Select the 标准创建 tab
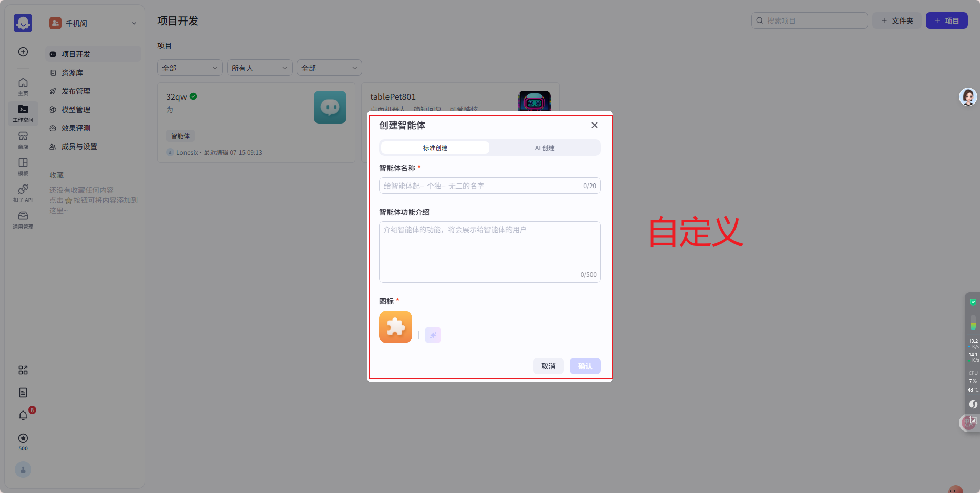 tap(435, 148)
